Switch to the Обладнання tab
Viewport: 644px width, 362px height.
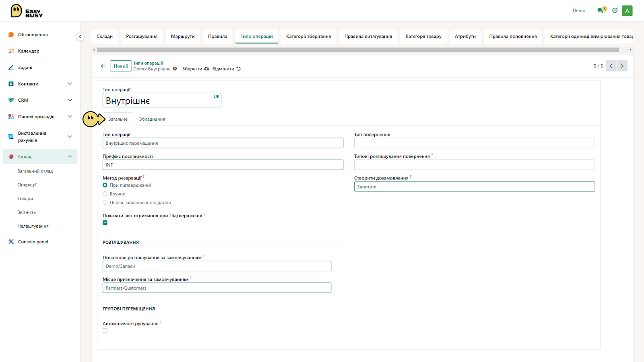(152, 119)
